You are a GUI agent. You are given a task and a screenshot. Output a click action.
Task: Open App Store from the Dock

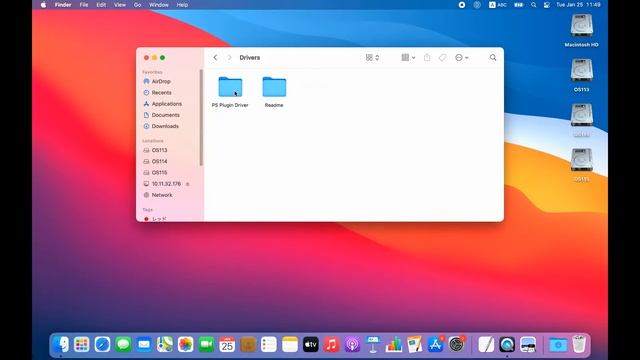click(x=436, y=344)
